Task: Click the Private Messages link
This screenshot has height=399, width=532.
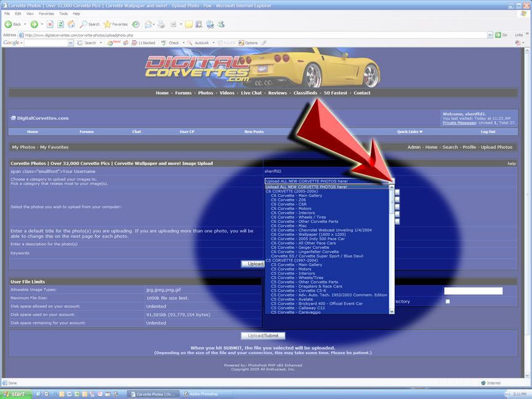Action: [x=459, y=123]
